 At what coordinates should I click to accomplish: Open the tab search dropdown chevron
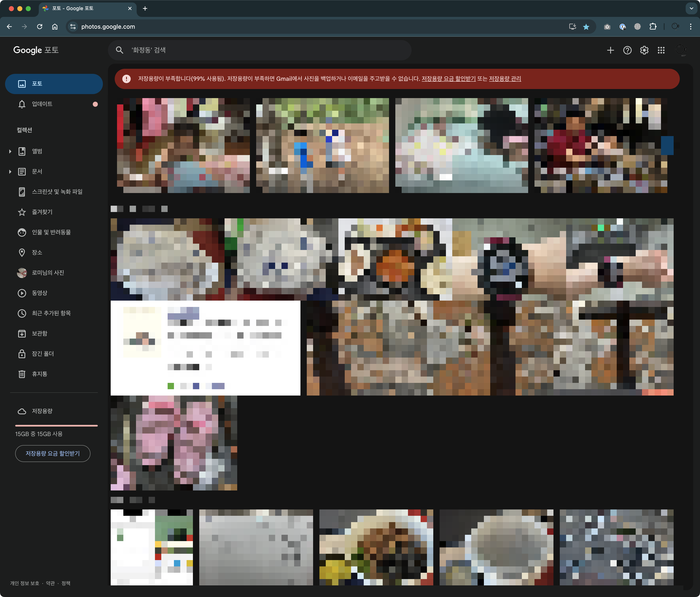[x=691, y=8]
